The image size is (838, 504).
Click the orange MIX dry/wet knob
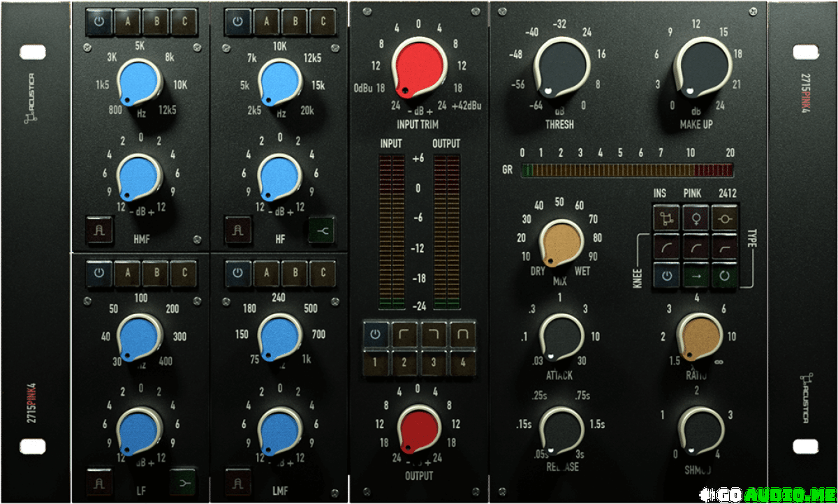pos(560,242)
